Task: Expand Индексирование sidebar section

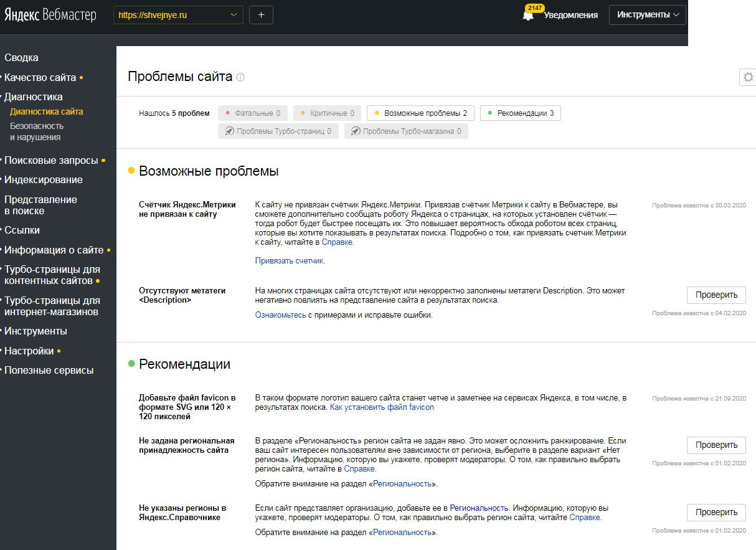Action: pos(44,179)
